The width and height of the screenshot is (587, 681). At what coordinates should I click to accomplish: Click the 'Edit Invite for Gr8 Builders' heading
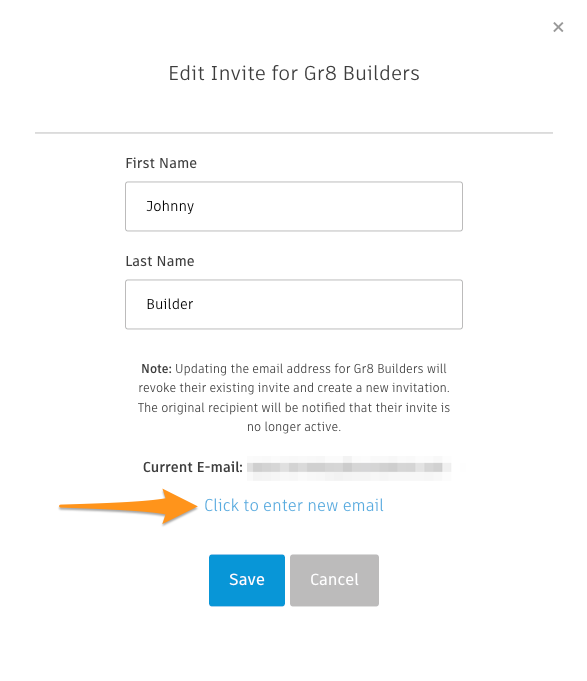(x=294, y=73)
